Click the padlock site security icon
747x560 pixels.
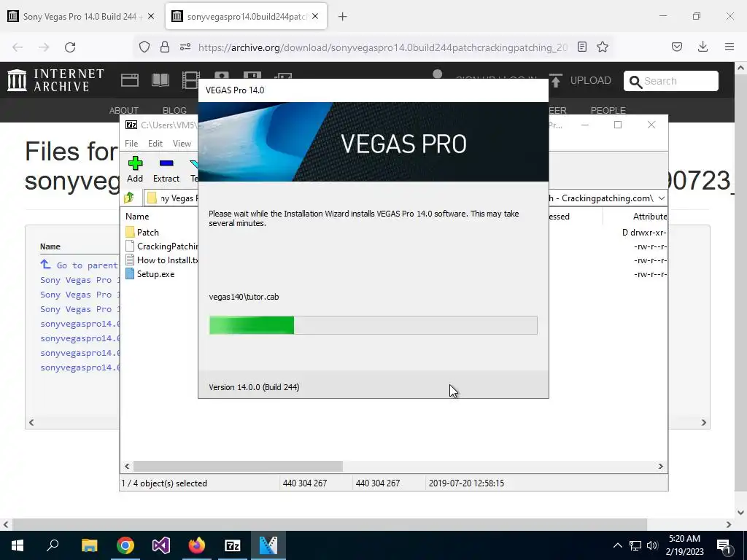(165, 47)
